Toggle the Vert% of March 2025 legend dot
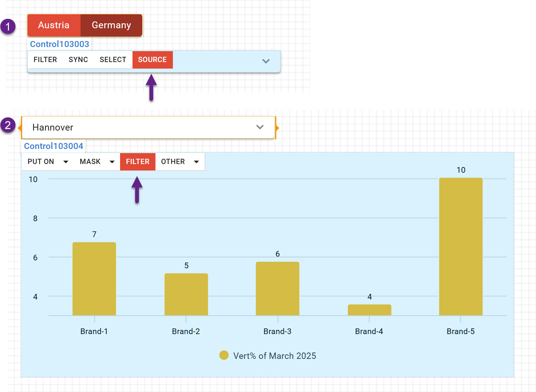 [224, 355]
